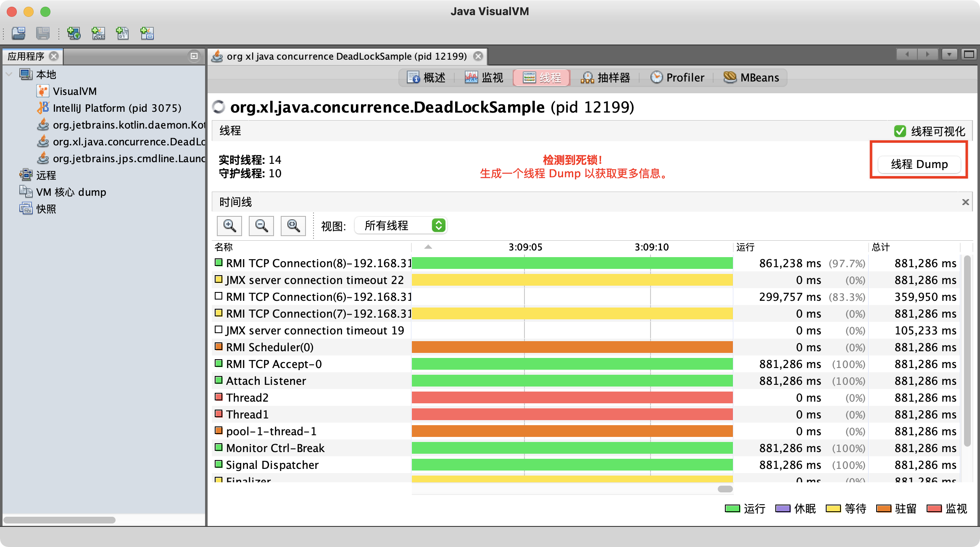Screen dimensions: 980x547
Task: Open the 视图 所有线程 dropdown
Action: click(x=400, y=226)
